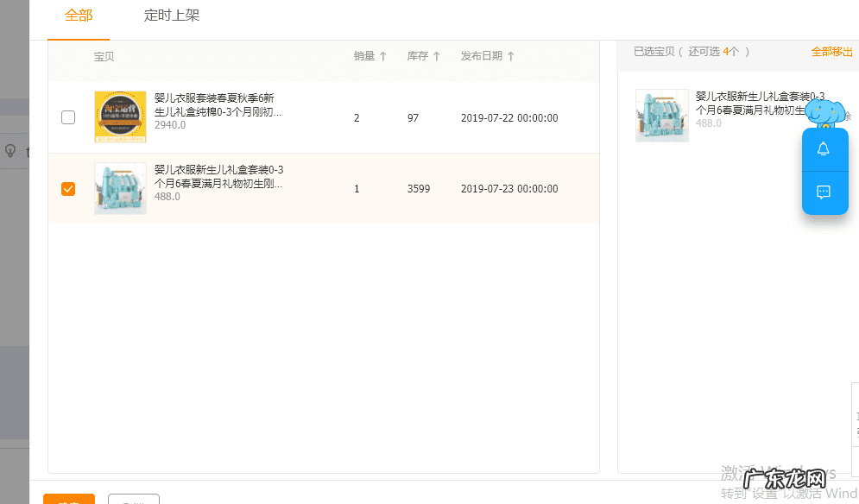859x504 pixels.
Task: Click the lightbulb icon at left edge
Action: coord(10,151)
